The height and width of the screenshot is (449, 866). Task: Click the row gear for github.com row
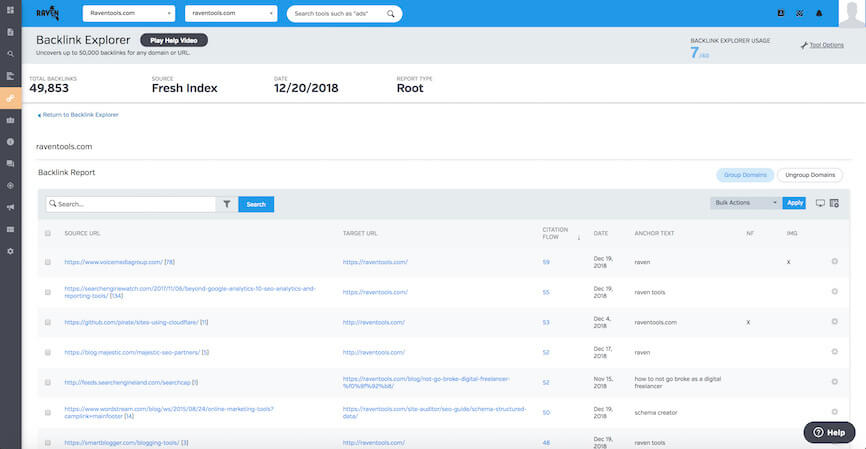(835, 321)
